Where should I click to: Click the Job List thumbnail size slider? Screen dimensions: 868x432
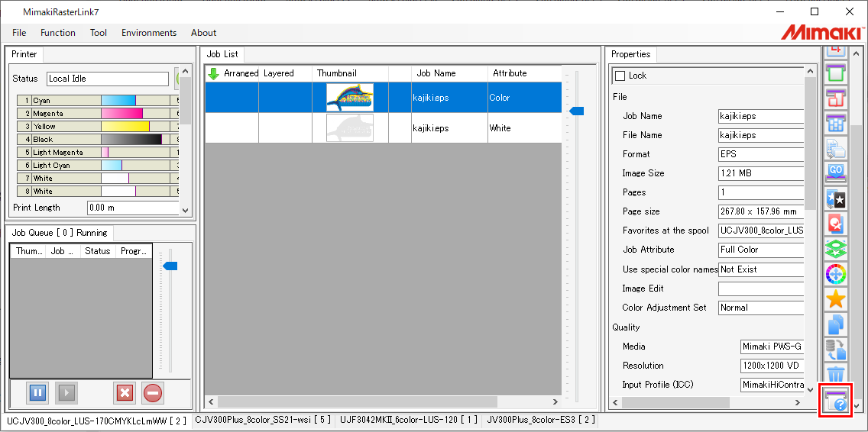click(577, 111)
